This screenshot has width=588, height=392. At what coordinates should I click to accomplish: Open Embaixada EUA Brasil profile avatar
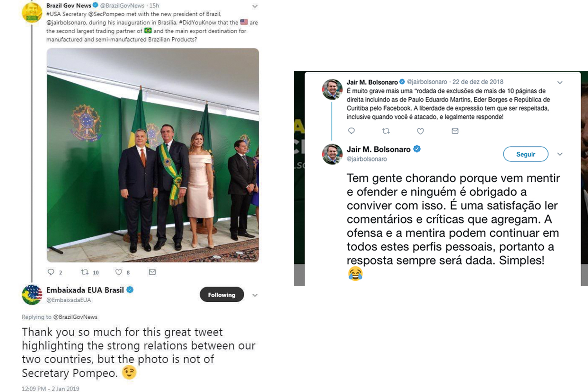[x=32, y=295]
